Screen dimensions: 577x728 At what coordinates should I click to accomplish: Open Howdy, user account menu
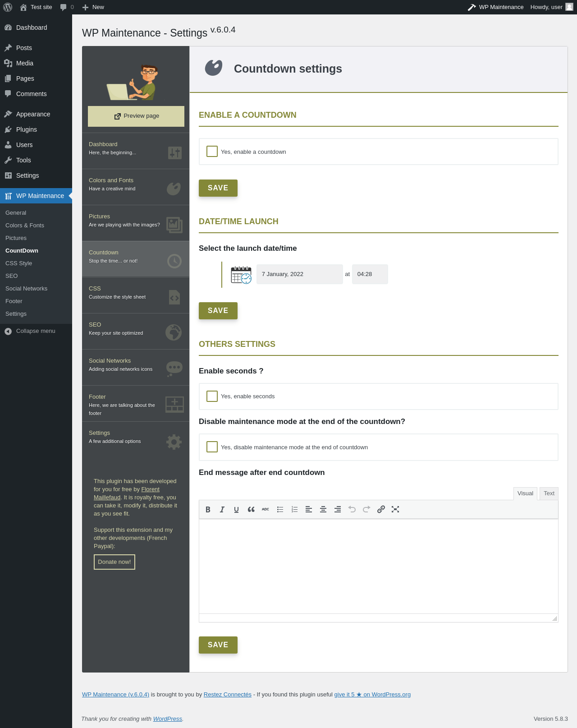551,7
